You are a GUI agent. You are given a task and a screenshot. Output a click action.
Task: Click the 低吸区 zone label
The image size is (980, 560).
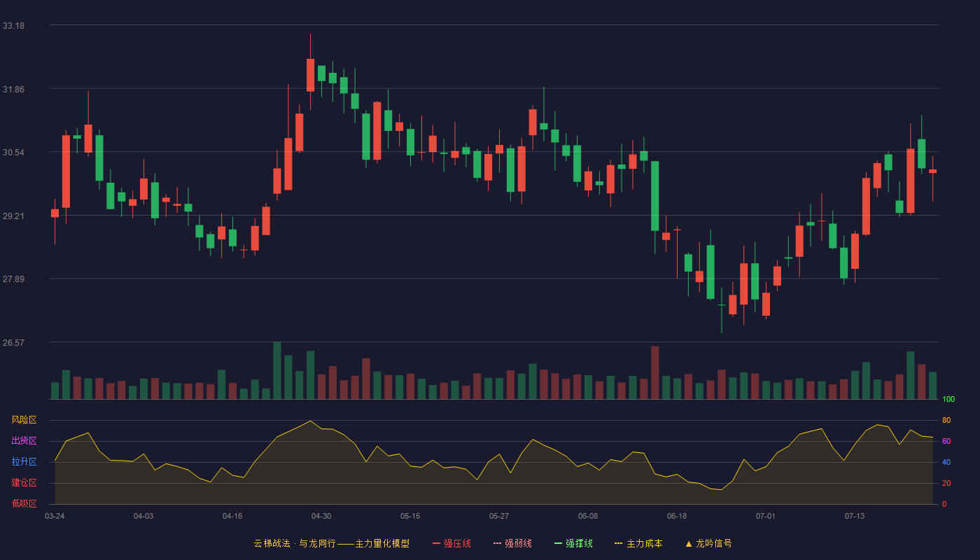(24, 504)
